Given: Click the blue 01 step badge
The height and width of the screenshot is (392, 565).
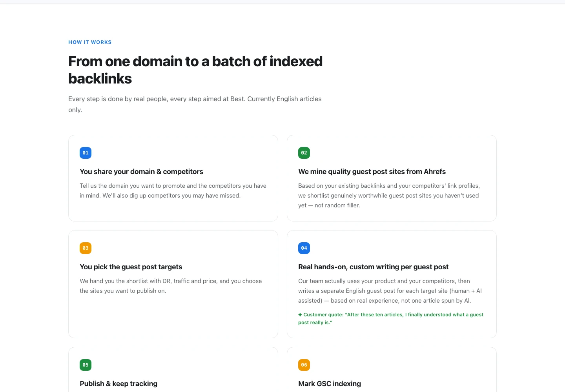Looking at the screenshot, I should 86,153.
